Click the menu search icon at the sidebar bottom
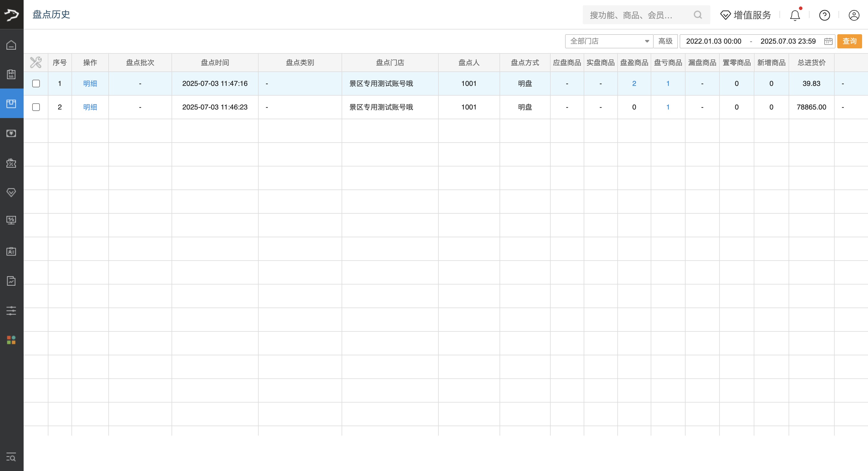 click(12, 457)
